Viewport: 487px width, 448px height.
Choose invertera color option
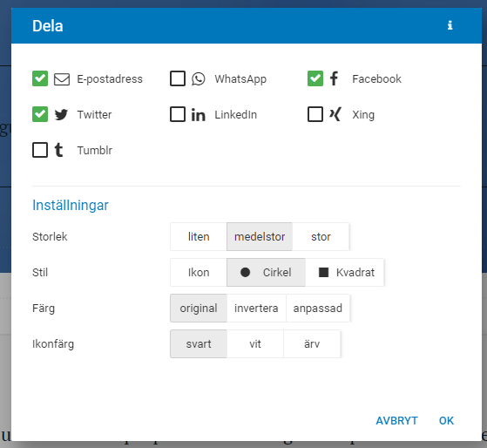click(x=256, y=309)
